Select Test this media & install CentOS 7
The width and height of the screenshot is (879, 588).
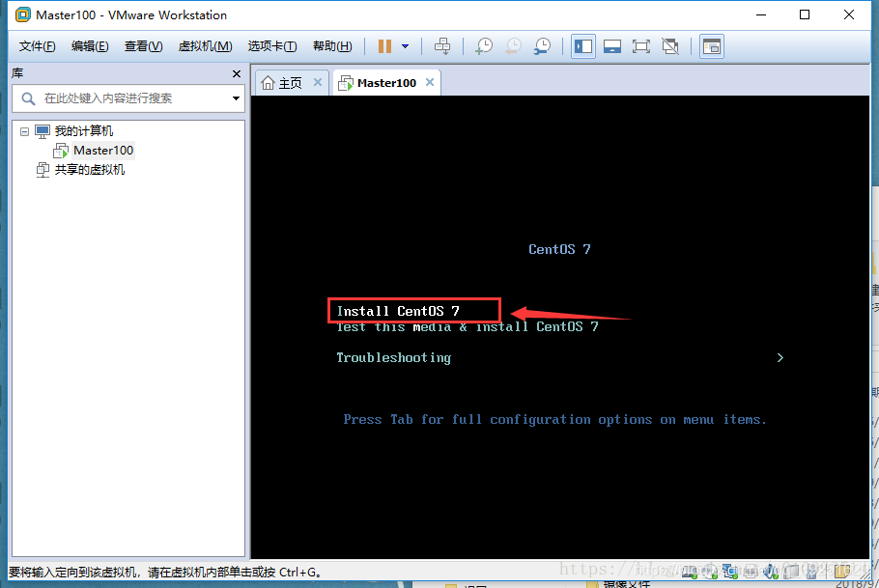pyautogui.click(x=468, y=326)
